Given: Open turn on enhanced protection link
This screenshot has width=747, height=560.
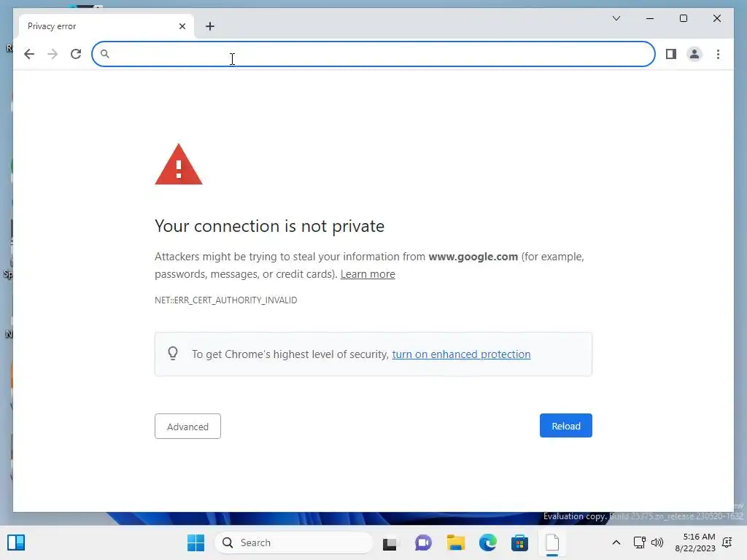Looking at the screenshot, I should coord(461,354).
